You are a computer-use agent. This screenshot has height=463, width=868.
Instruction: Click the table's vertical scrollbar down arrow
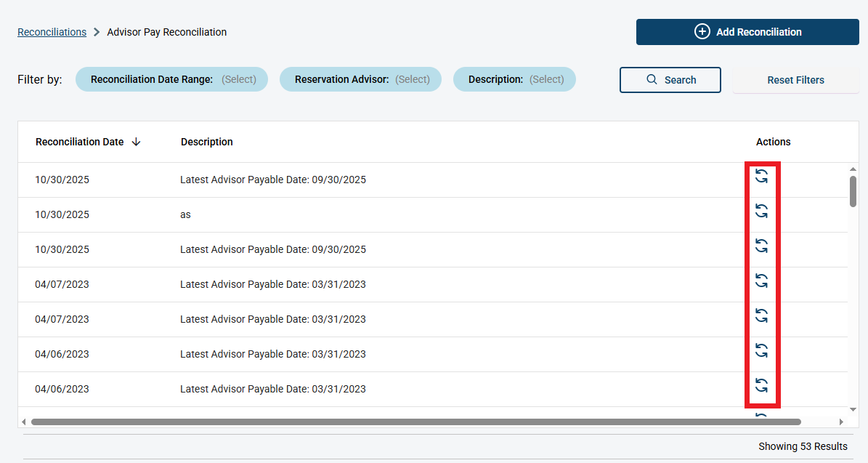pos(853,410)
